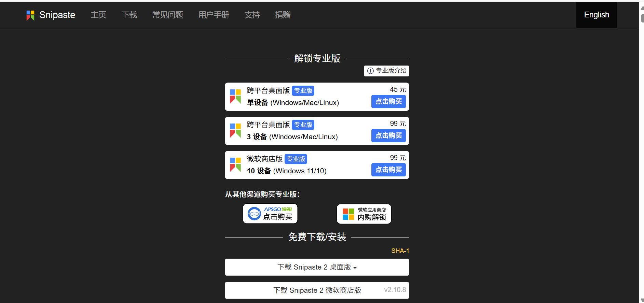Click the Snipaste logo icon in navbar

point(30,15)
